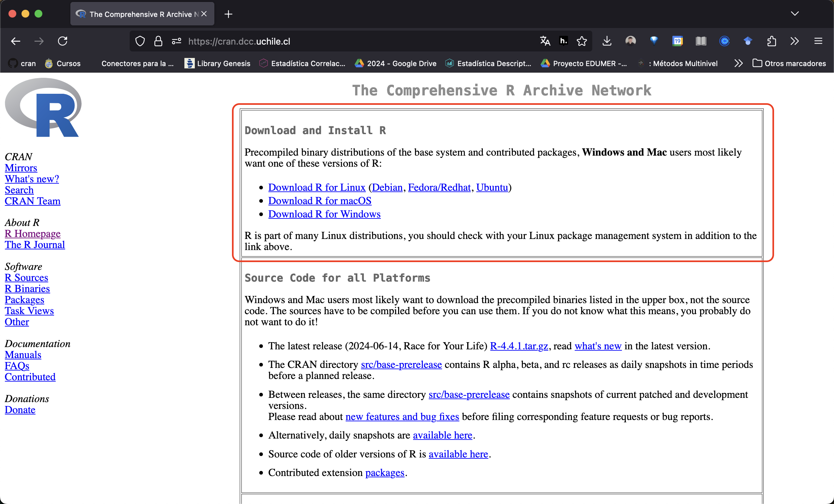Open the Firefox hamburger application menu
This screenshot has height=504, width=834.
coord(818,41)
